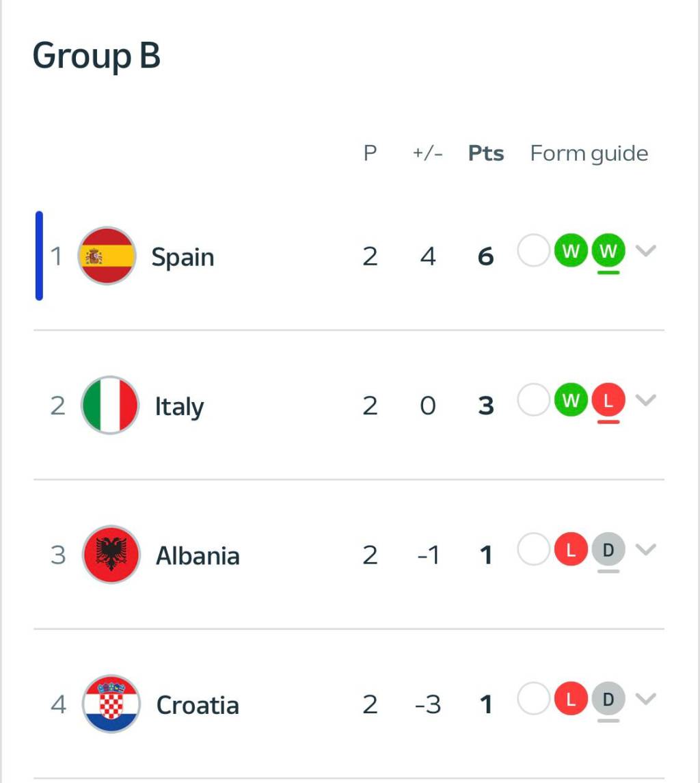Open the Croatia team name link
The image size is (700, 783).
pyautogui.click(x=198, y=705)
